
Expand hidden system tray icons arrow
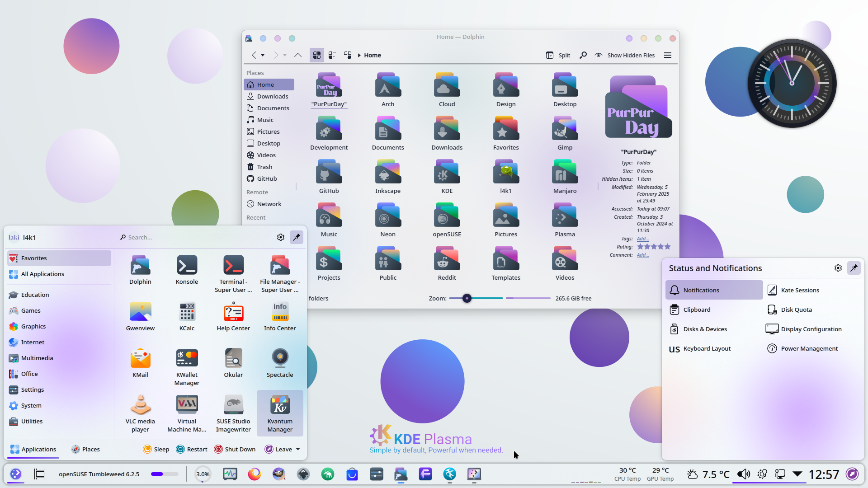pos(797,474)
